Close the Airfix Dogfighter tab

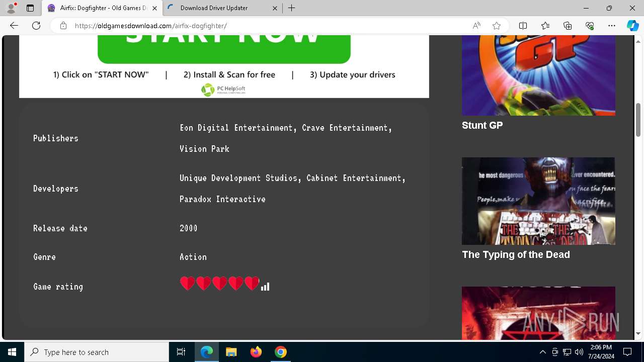(154, 8)
